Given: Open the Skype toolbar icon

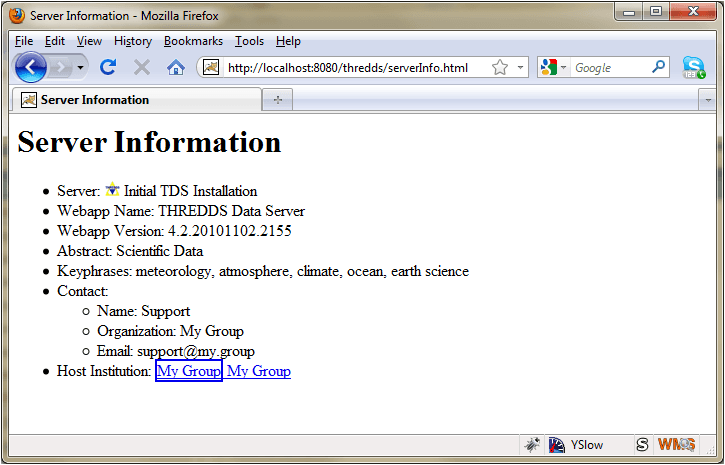Looking at the screenshot, I should (694, 67).
